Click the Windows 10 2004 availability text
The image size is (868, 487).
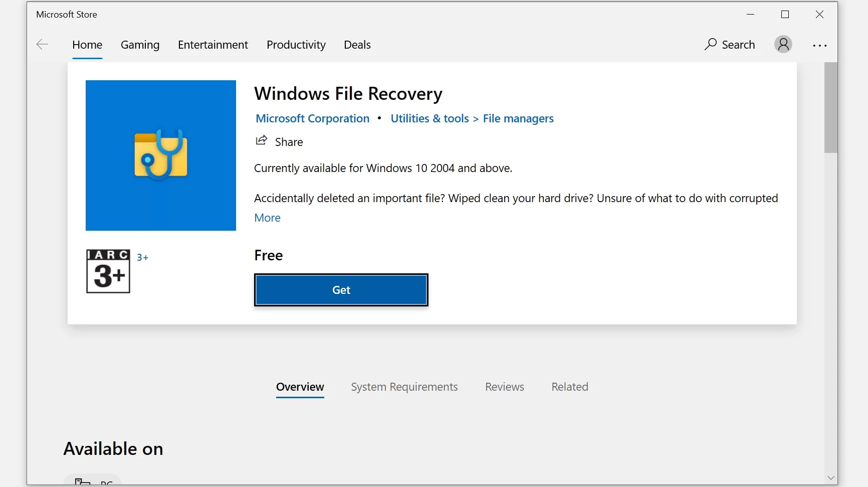(383, 168)
